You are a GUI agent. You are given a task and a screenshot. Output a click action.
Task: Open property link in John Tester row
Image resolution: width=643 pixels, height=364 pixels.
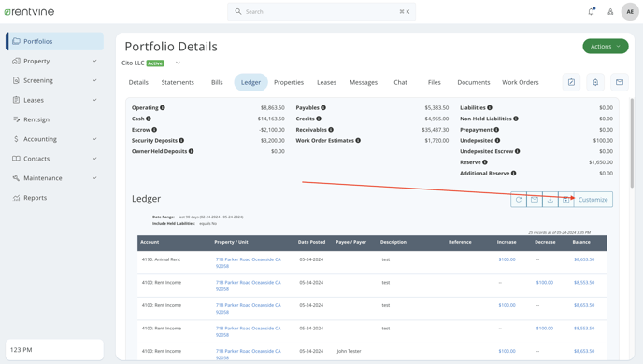coord(248,354)
